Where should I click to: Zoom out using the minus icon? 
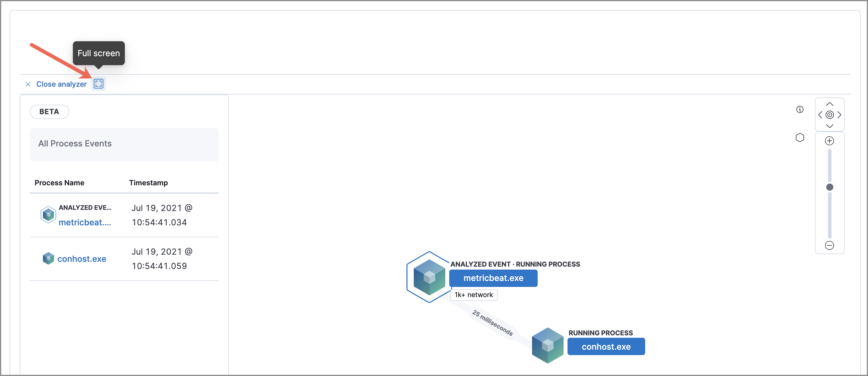click(829, 245)
